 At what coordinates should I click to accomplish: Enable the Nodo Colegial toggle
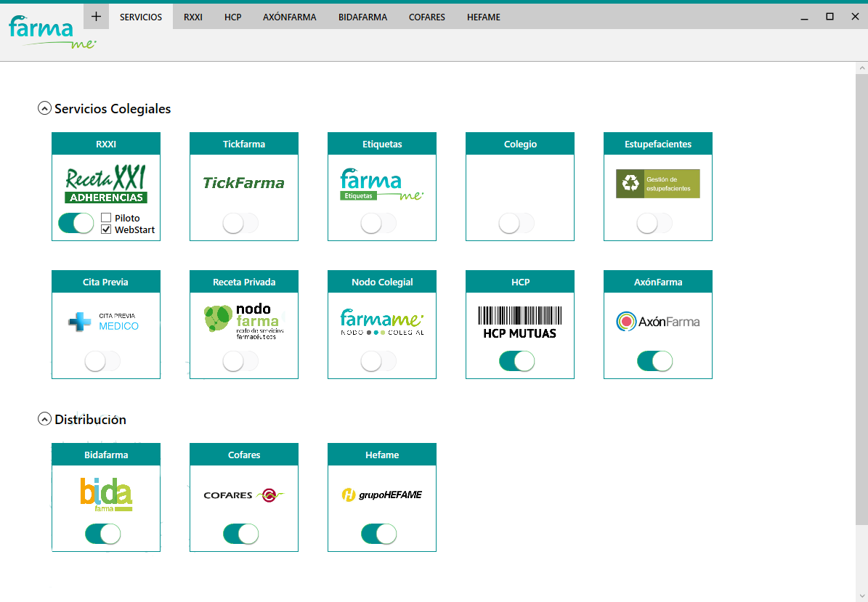(378, 362)
